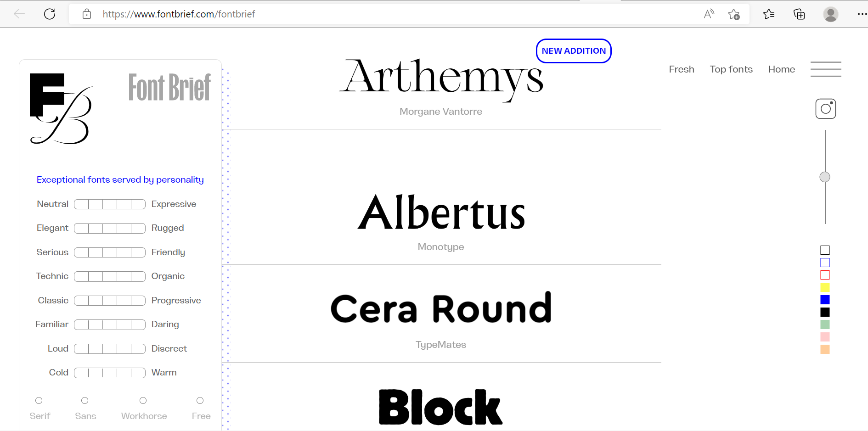Open browser Settings and more menu

[x=862, y=14]
